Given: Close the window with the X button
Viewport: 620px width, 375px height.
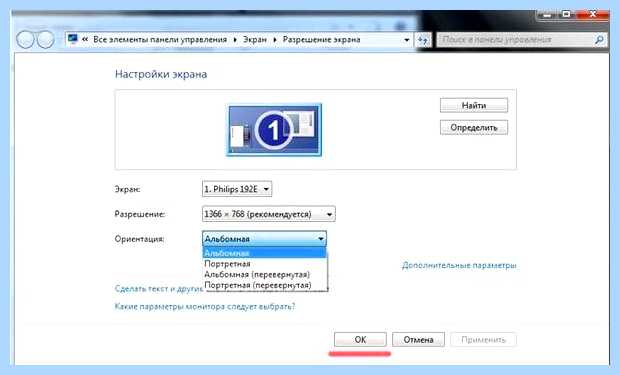Looking at the screenshot, I should [x=593, y=14].
